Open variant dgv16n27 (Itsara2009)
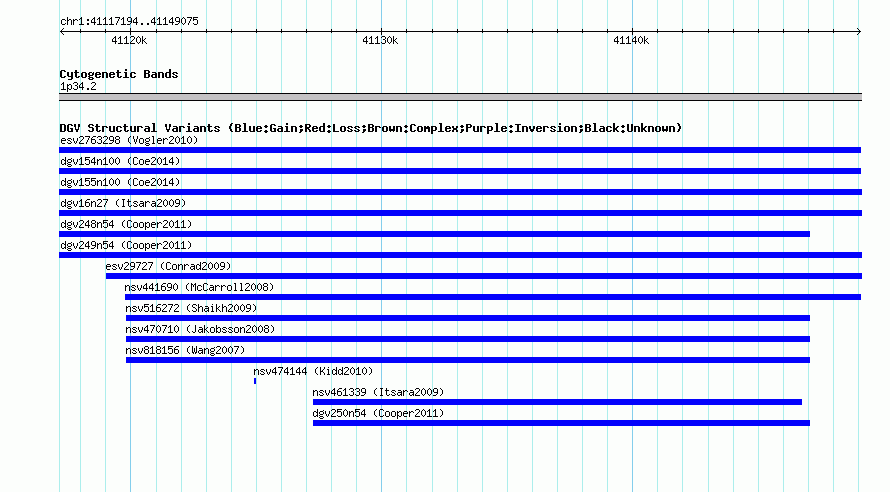This screenshot has width=890, height=492. (x=123, y=203)
